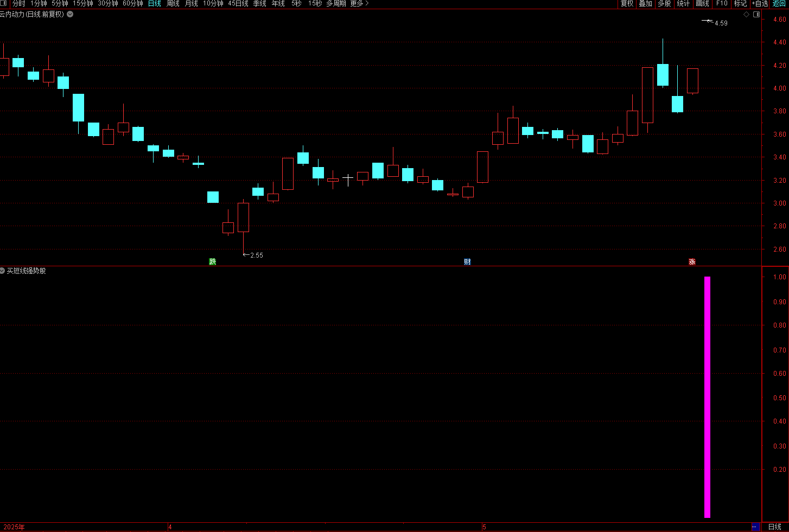
Task: Click the magenta signal bar in indicator
Action: point(707,397)
